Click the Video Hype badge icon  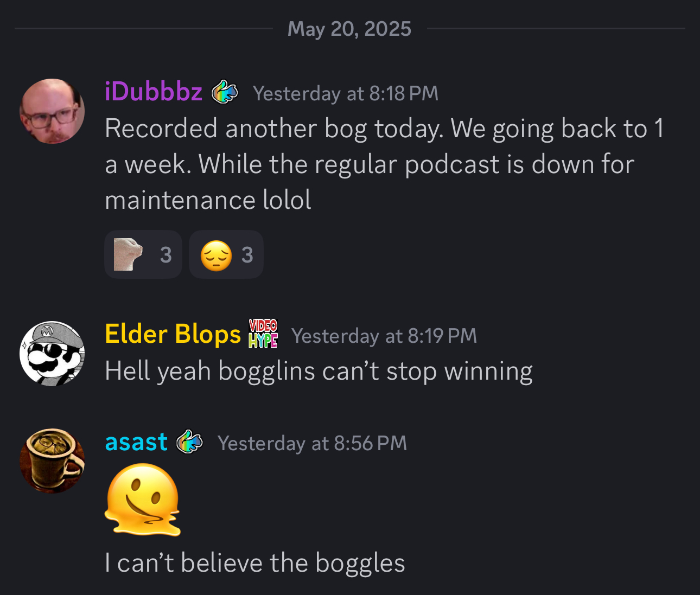tap(263, 334)
